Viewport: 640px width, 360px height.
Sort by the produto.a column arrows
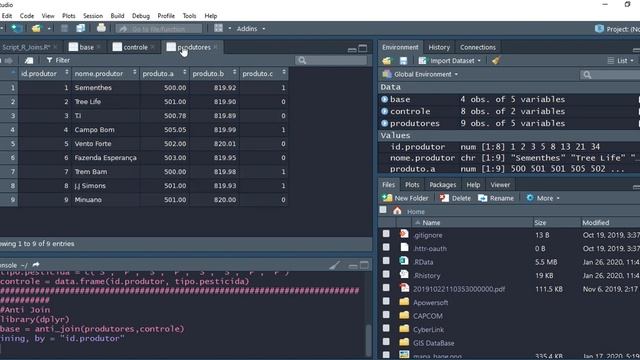(184, 73)
